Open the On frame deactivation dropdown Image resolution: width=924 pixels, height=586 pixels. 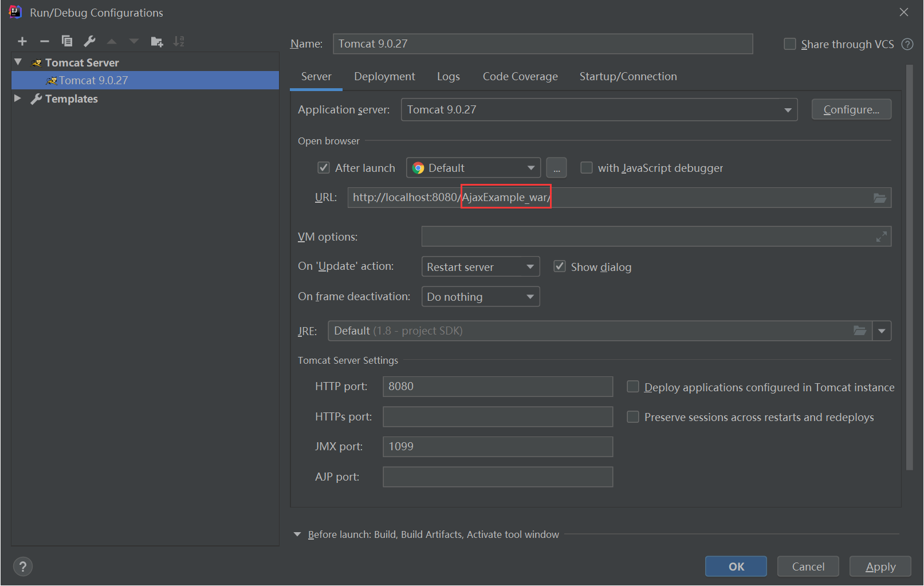tap(481, 297)
